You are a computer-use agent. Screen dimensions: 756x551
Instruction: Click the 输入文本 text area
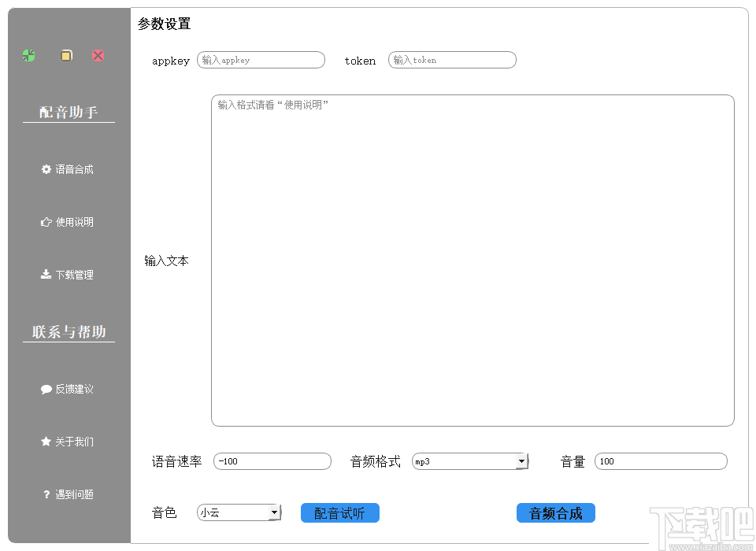point(472,260)
